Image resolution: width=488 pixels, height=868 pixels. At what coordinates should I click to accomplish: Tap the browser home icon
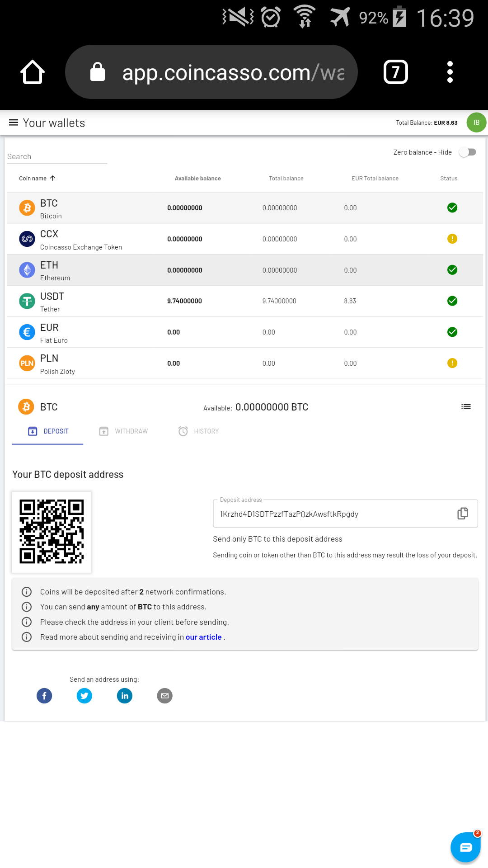point(33,72)
